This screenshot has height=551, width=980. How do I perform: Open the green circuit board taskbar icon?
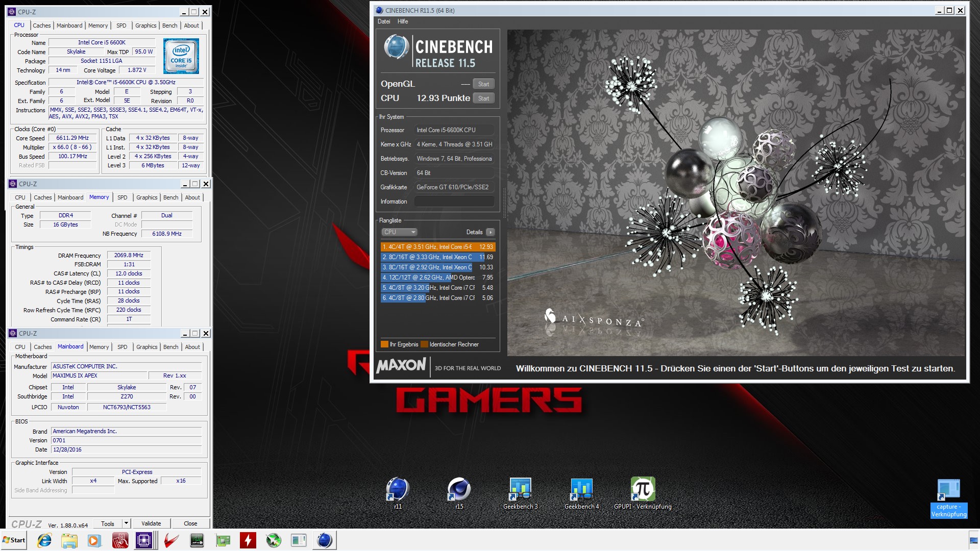223,540
